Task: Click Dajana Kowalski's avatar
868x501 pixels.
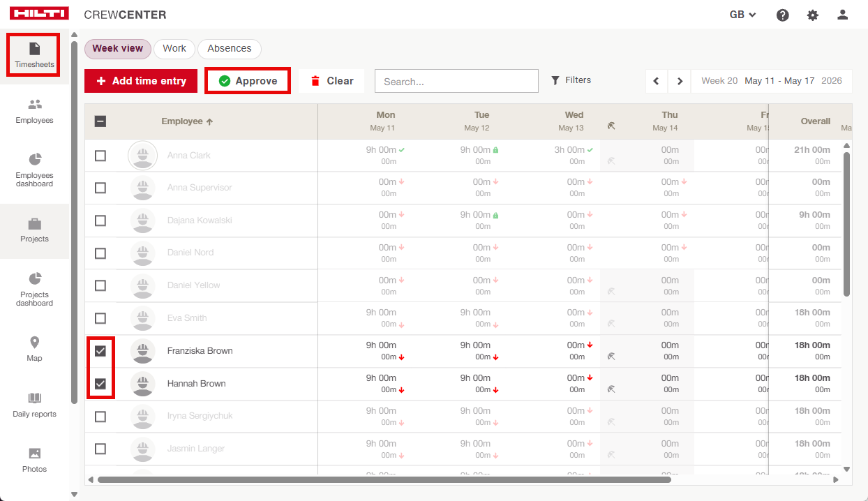Action: [x=143, y=220]
